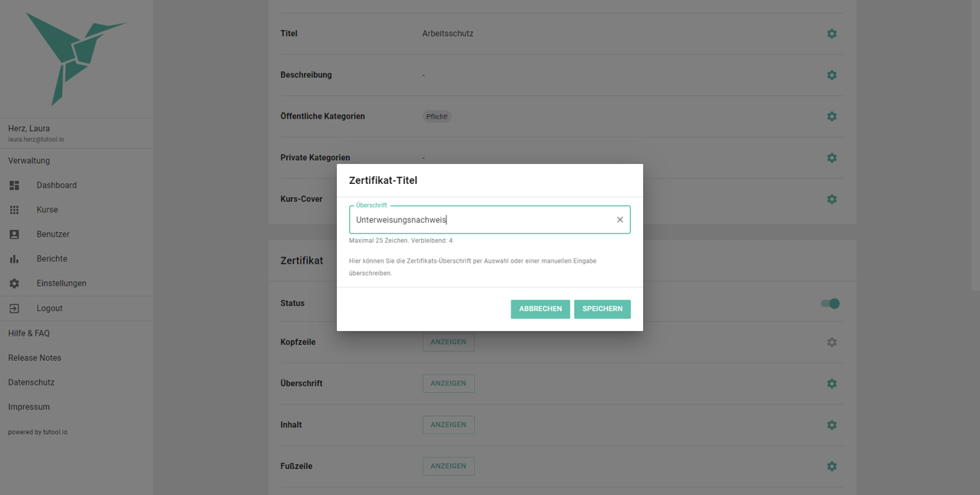Select Berichte from sidebar
980x495 pixels.
(51, 259)
